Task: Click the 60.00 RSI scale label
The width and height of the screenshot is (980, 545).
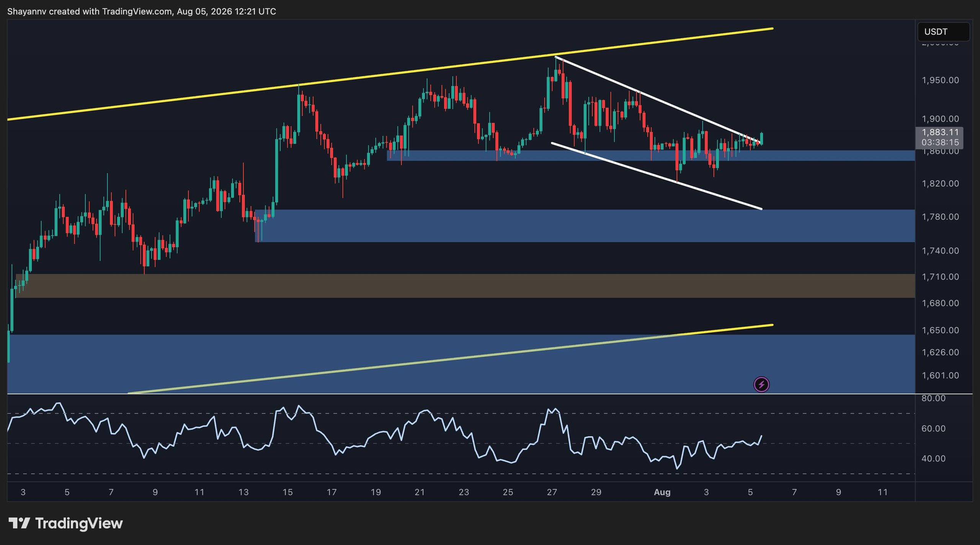Action: (x=933, y=429)
